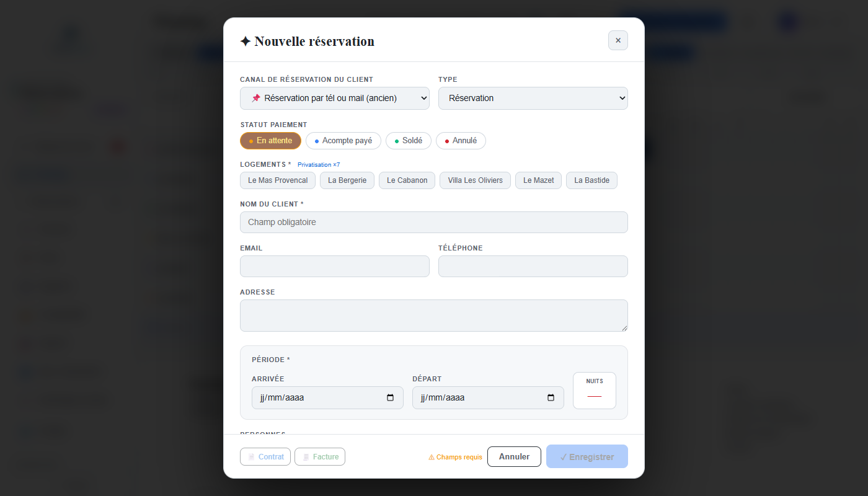Select the Soldé payment status
The image size is (868, 496).
tap(409, 141)
